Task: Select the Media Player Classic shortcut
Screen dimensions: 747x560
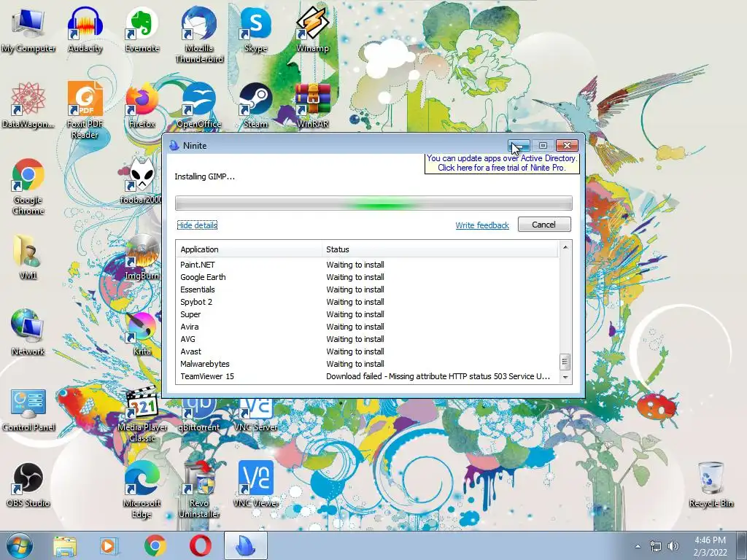Action: (142, 413)
